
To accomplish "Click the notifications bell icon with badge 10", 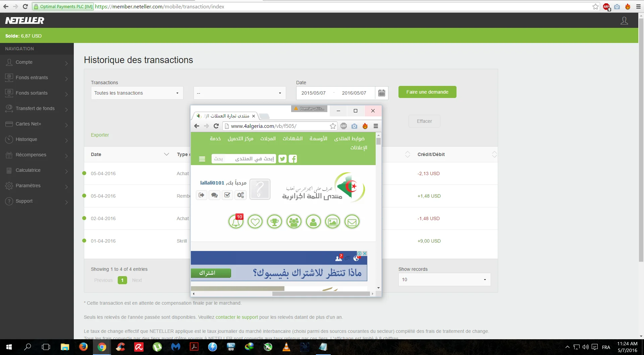I will click(x=236, y=222).
